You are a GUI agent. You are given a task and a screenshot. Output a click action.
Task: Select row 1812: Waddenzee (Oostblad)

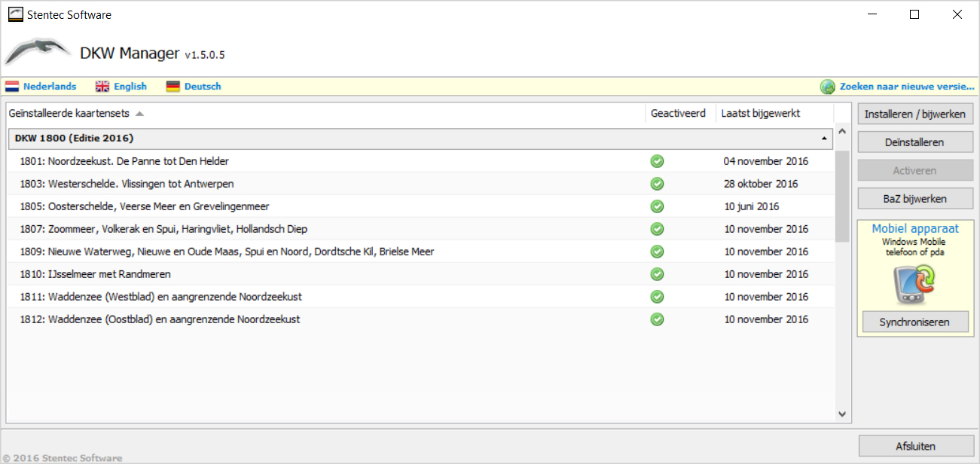420,319
